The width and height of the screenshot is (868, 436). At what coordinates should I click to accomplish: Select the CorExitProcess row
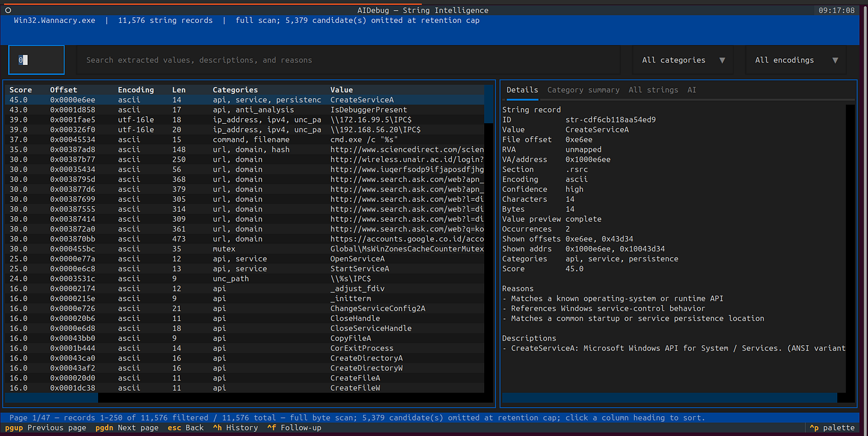tap(245, 348)
